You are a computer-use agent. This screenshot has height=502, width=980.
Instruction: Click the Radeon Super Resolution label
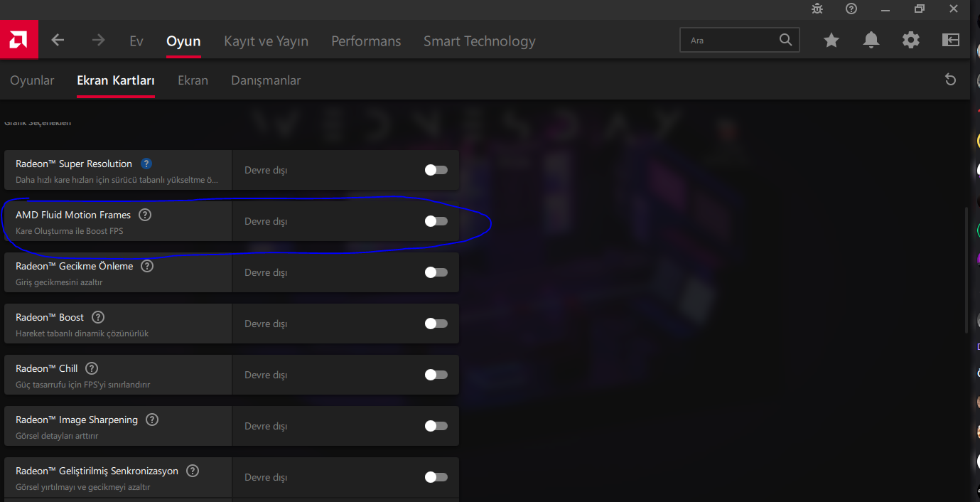74,164
